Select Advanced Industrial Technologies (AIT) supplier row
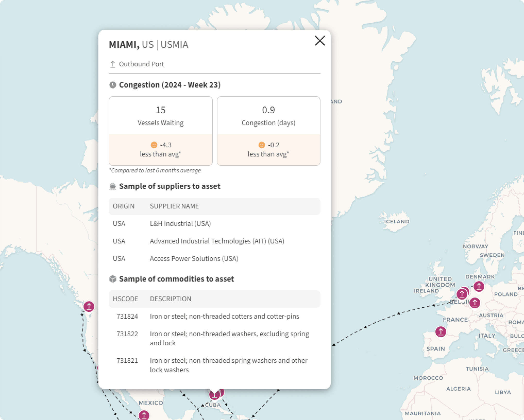 coord(217,241)
